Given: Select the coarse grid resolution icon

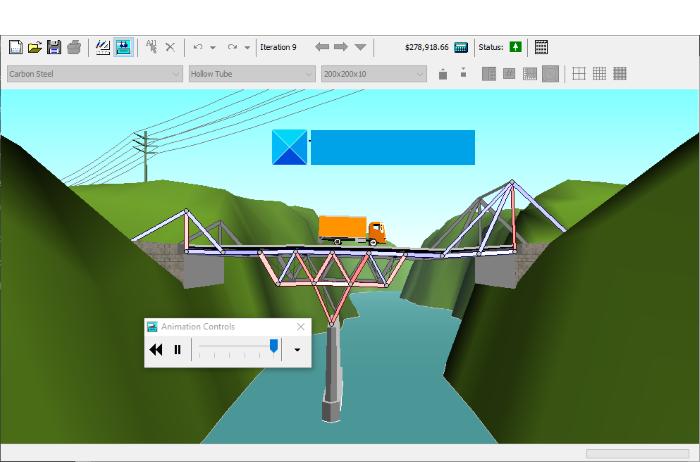Looking at the screenshot, I should pos(579,74).
